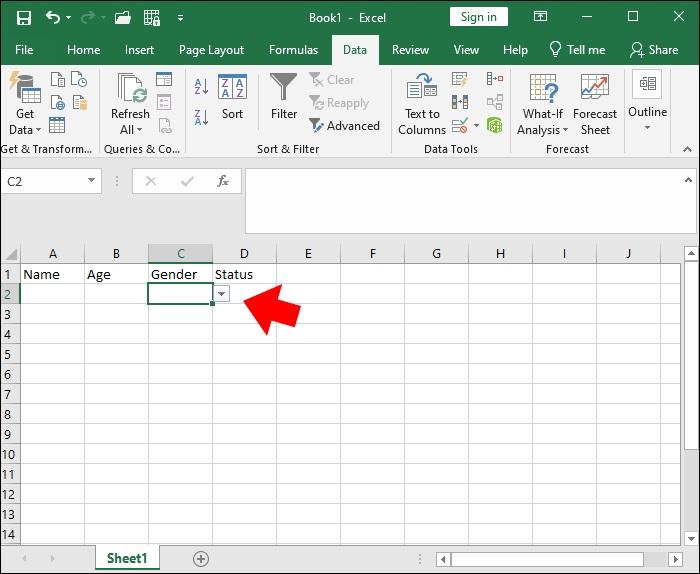The image size is (700, 574).
Task: Open the Name Box dropdown
Action: [x=92, y=180]
